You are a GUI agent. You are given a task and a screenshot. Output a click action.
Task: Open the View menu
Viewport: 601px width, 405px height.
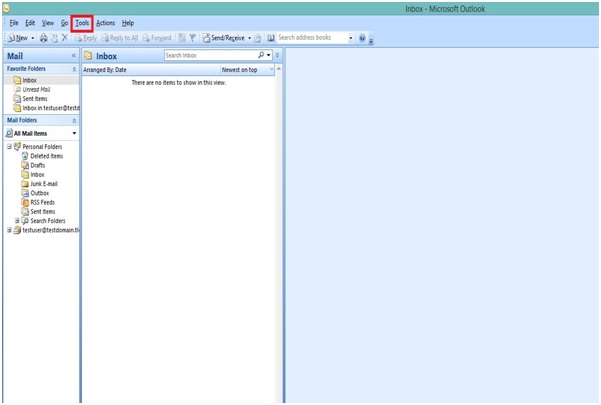click(48, 23)
